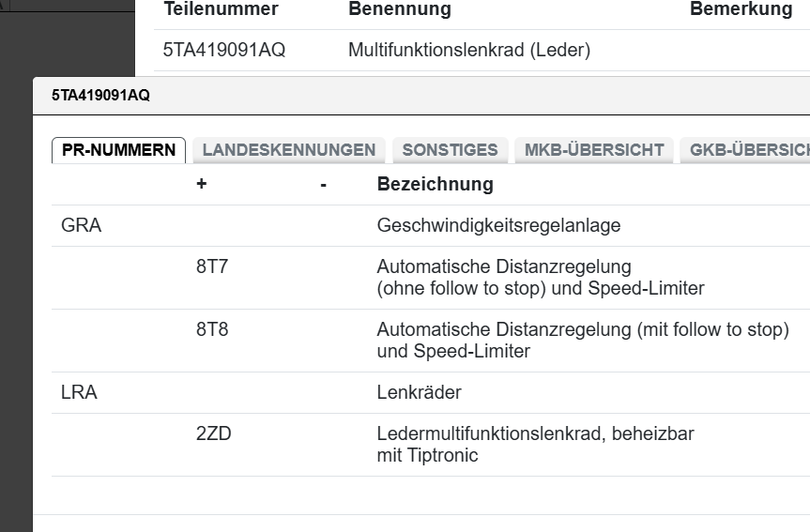Switch to the PR-NUMMERN tab
This screenshot has width=810, height=532.
point(118,150)
